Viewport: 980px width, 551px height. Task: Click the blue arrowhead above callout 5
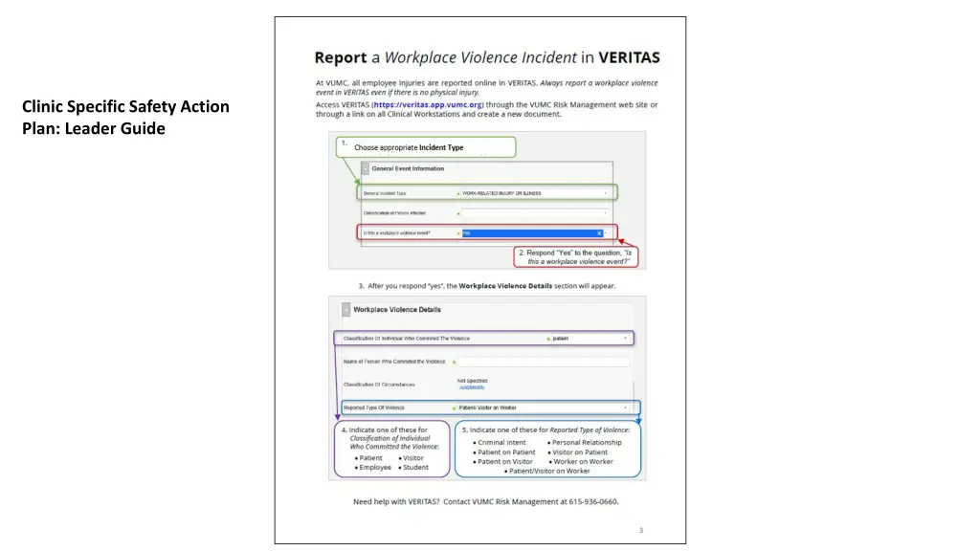638,419
